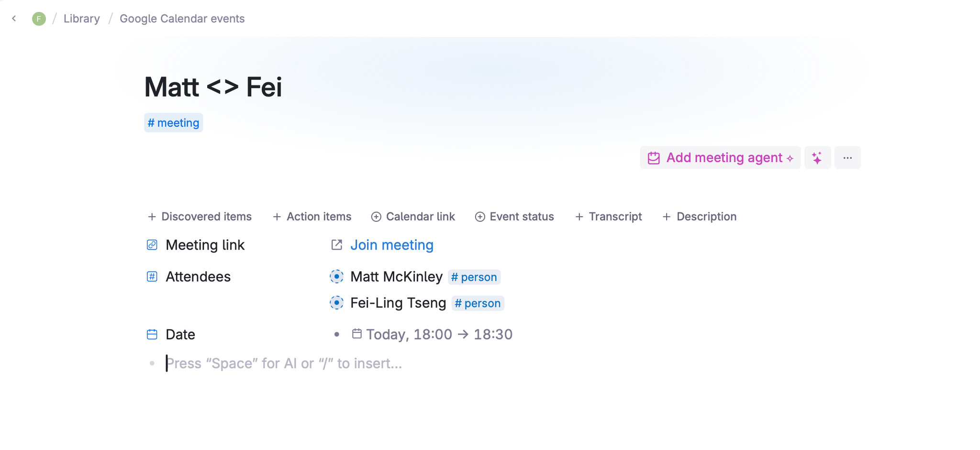This screenshot has width=980, height=450.
Task: Go to Library breadcrumb
Action: (82, 19)
